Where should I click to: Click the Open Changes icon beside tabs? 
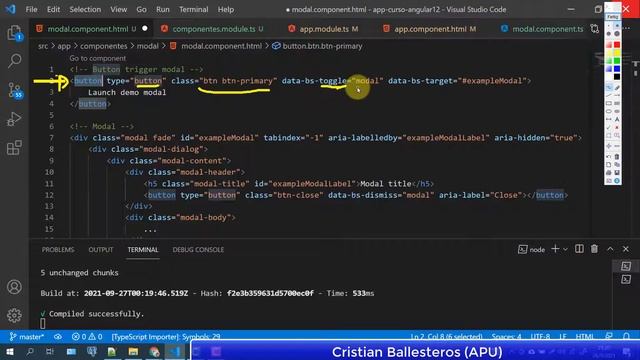(x=595, y=29)
